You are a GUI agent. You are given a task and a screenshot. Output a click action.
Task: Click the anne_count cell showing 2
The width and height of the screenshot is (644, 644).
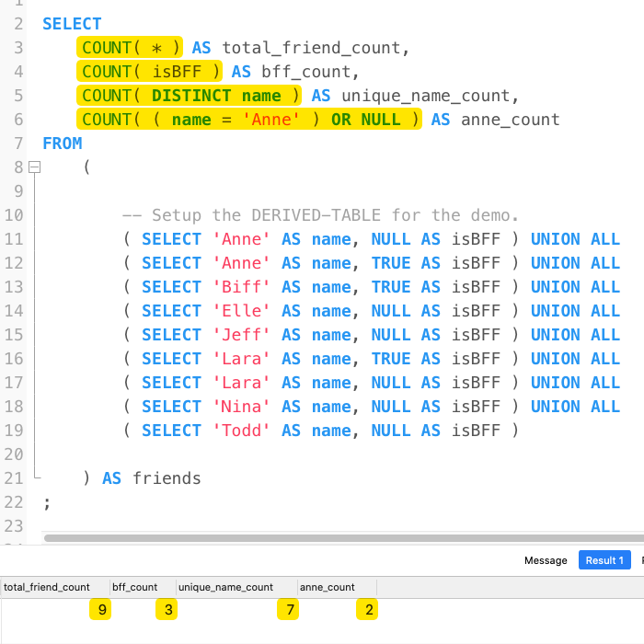[x=367, y=609]
